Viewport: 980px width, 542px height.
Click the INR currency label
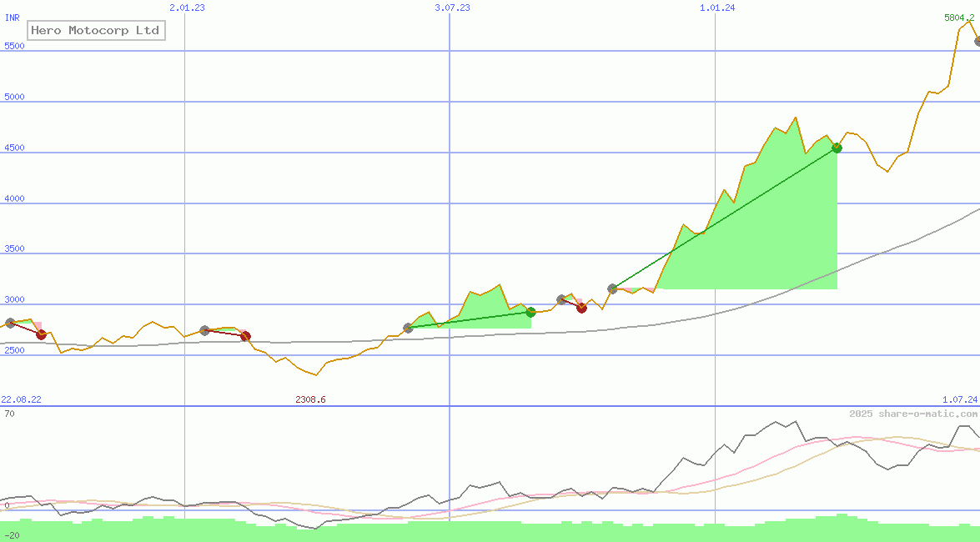(13, 18)
